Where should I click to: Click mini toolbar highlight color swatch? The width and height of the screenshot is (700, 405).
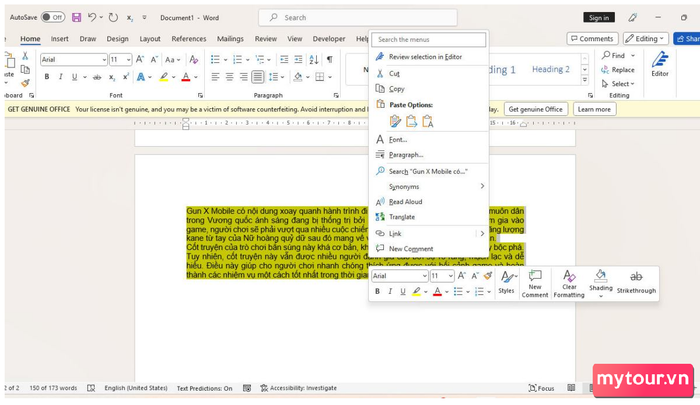coord(416,292)
